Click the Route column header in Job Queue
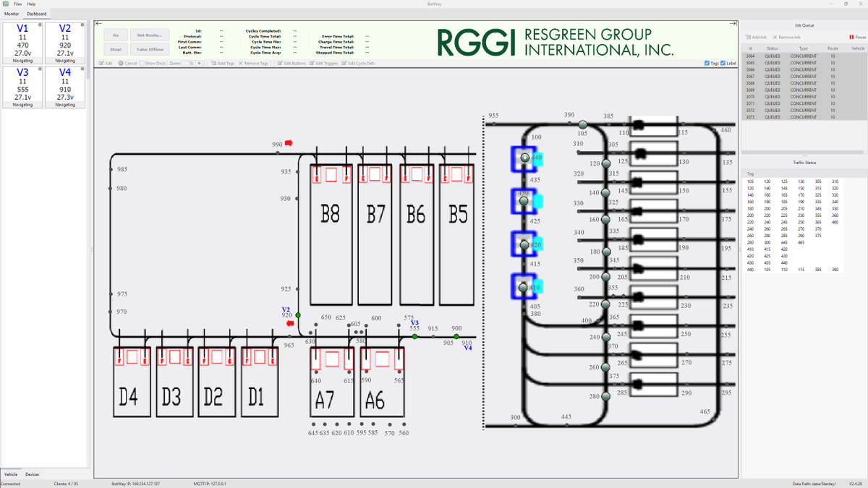 coord(833,48)
